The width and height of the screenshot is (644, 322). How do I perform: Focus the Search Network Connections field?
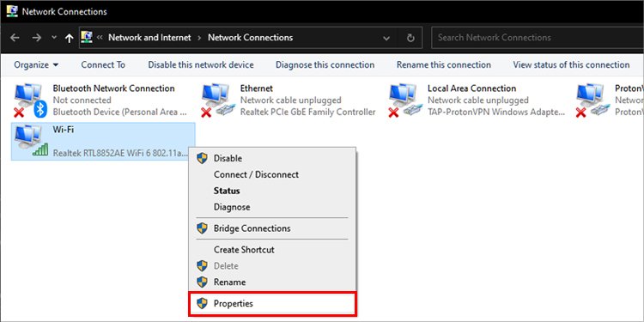(x=538, y=38)
